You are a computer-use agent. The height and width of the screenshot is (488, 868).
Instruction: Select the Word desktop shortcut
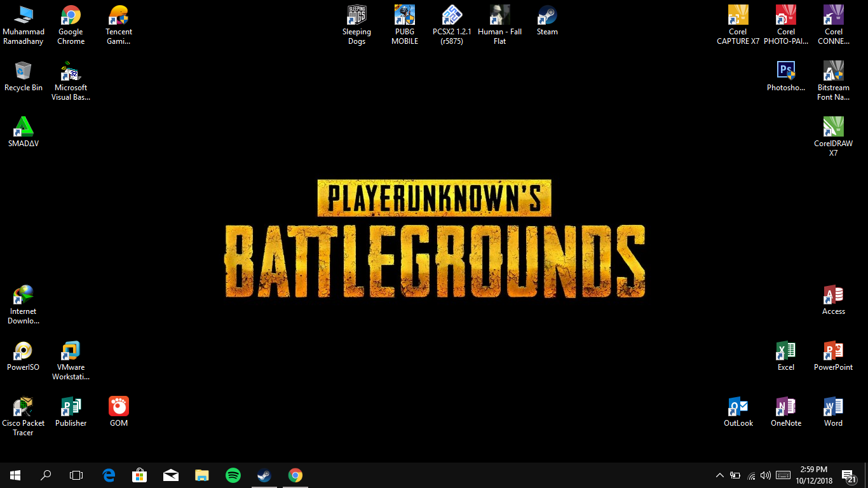pos(834,412)
